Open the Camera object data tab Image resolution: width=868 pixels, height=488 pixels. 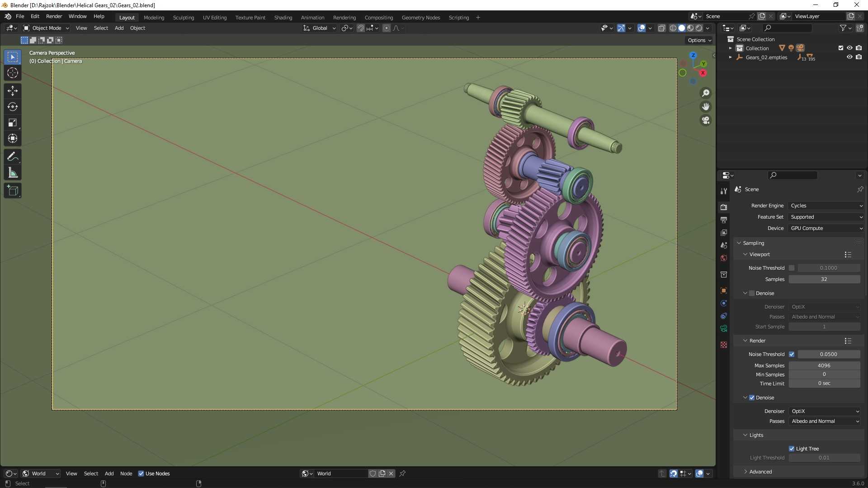(724, 328)
